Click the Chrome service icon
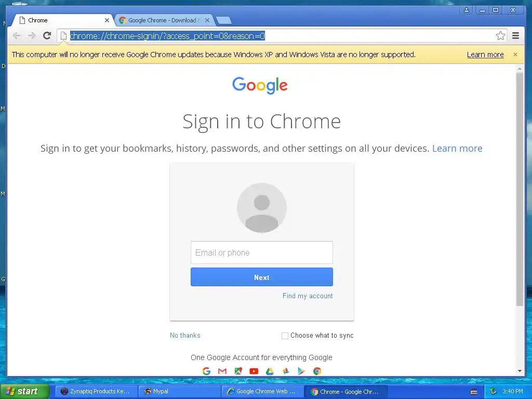 (317, 371)
